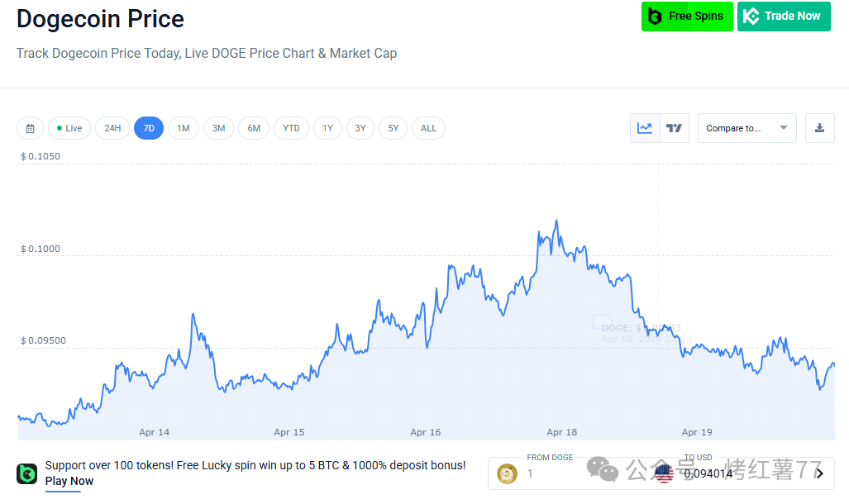Click the green promo logo icon
Viewport: 849px width, 504px height.
[x=26, y=473]
